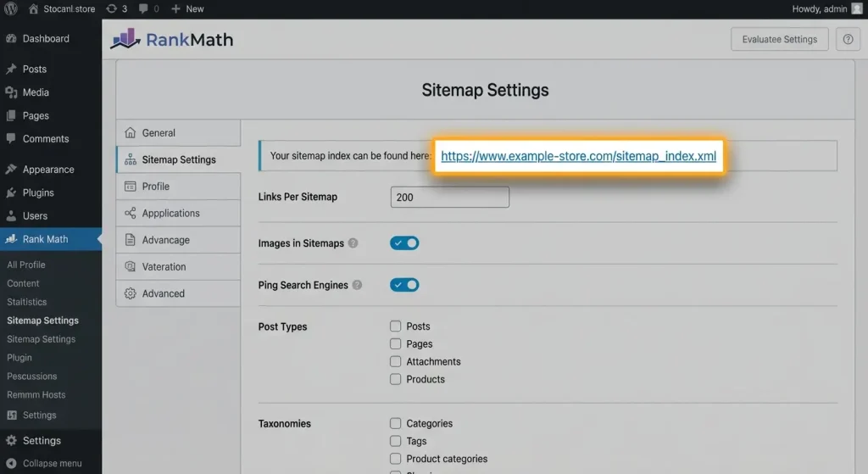Viewport: 868px width, 474px height.
Task: Click the New plus icon
Action: tap(175, 8)
